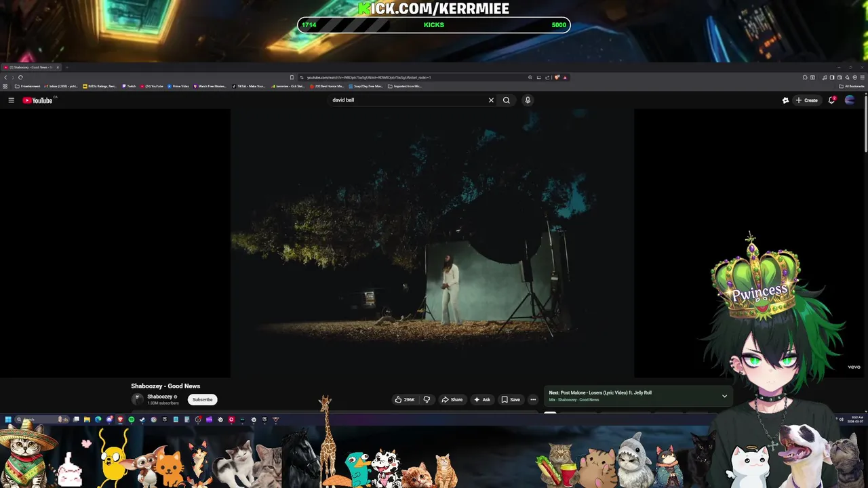
Task: Open Spotify from the taskbar
Action: pyautogui.click(x=132, y=420)
